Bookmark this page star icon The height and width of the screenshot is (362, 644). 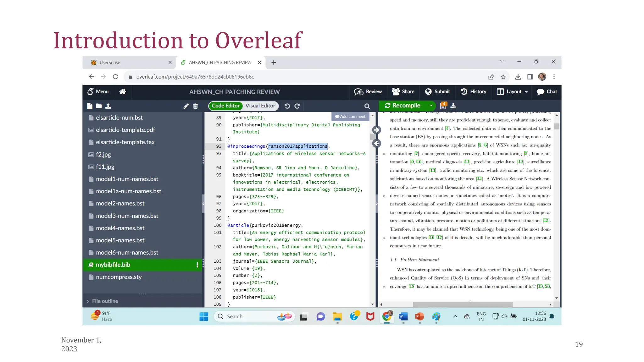503,77
